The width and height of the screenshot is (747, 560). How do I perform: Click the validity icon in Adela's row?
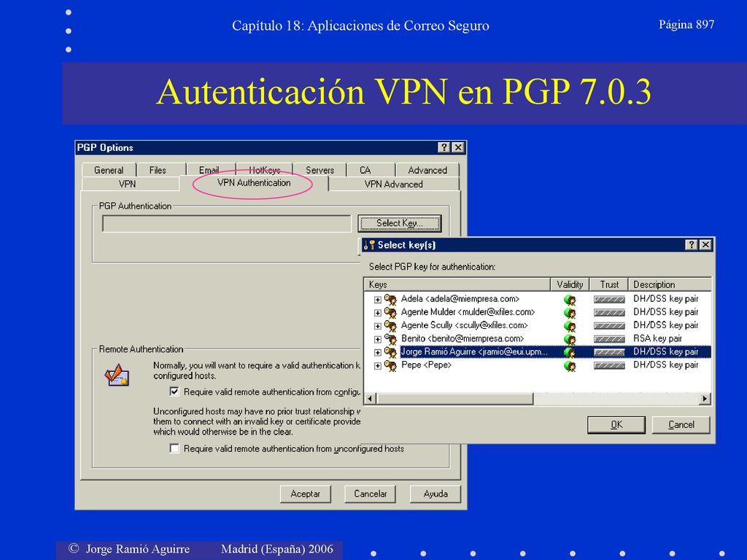coord(570,300)
